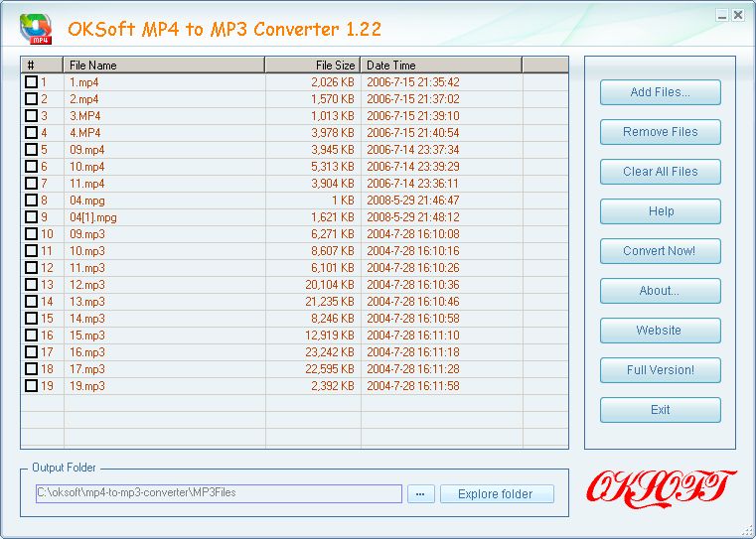Toggle the checkbox for 04[1].mpg
Viewport: 756px width, 539px height.
[32, 216]
